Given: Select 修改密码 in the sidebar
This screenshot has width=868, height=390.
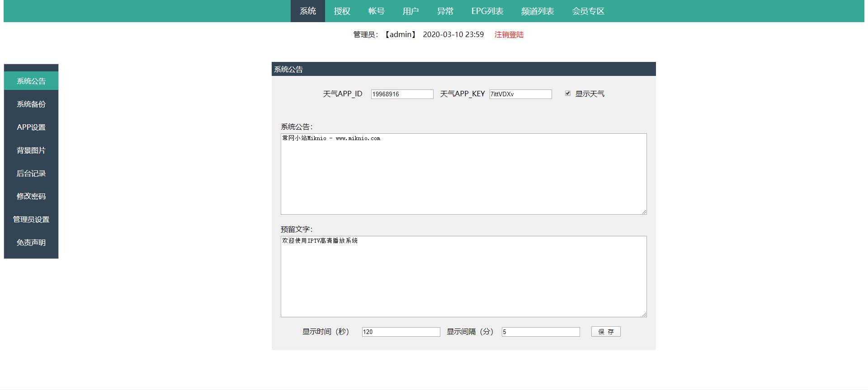Looking at the screenshot, I should point(31,196).
